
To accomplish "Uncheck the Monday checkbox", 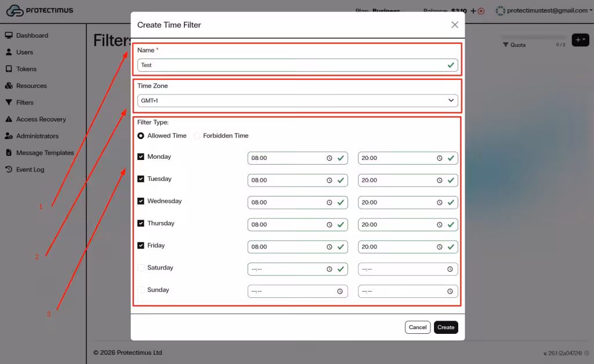I will (x=140, y=156).
